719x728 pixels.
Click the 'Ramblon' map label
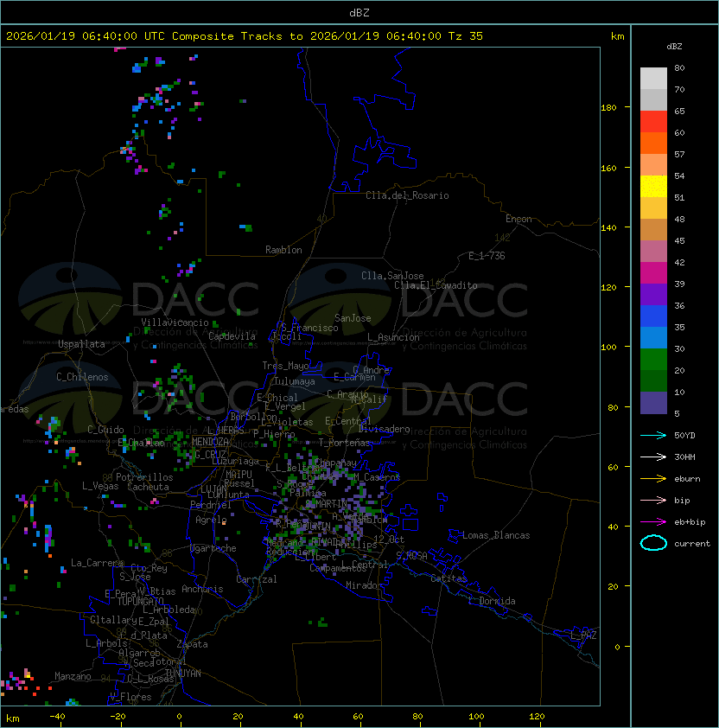click(x=283, y=250)
